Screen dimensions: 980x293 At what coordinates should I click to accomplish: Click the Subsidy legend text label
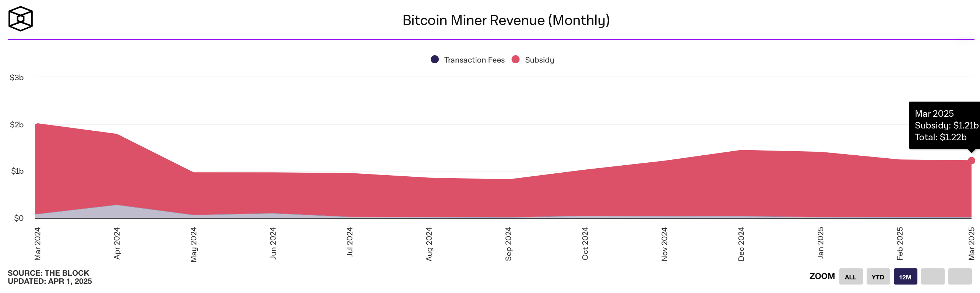click(539, 60)
